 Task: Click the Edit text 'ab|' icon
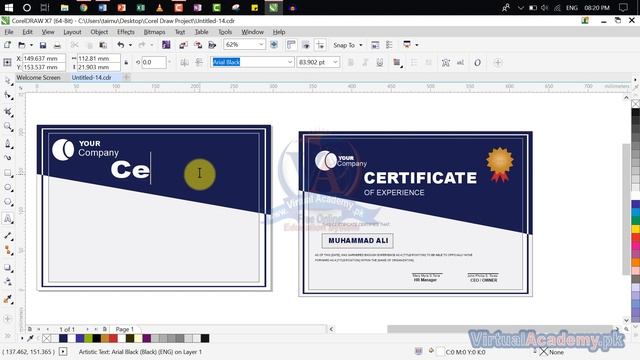coord(460,62)
